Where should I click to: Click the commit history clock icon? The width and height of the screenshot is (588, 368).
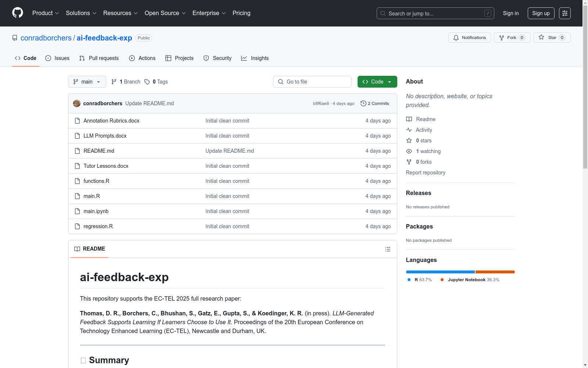[x=363, y=103]
